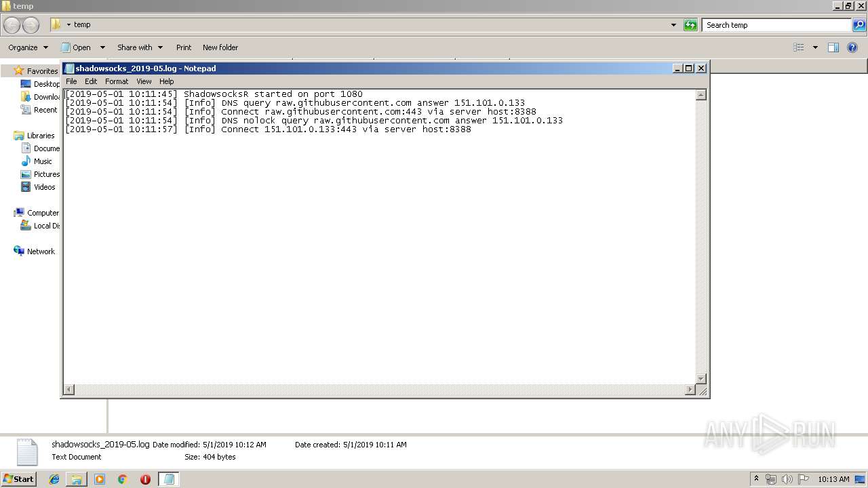
Task: Click New folder in Explorer toolbar
Action: 220,47
